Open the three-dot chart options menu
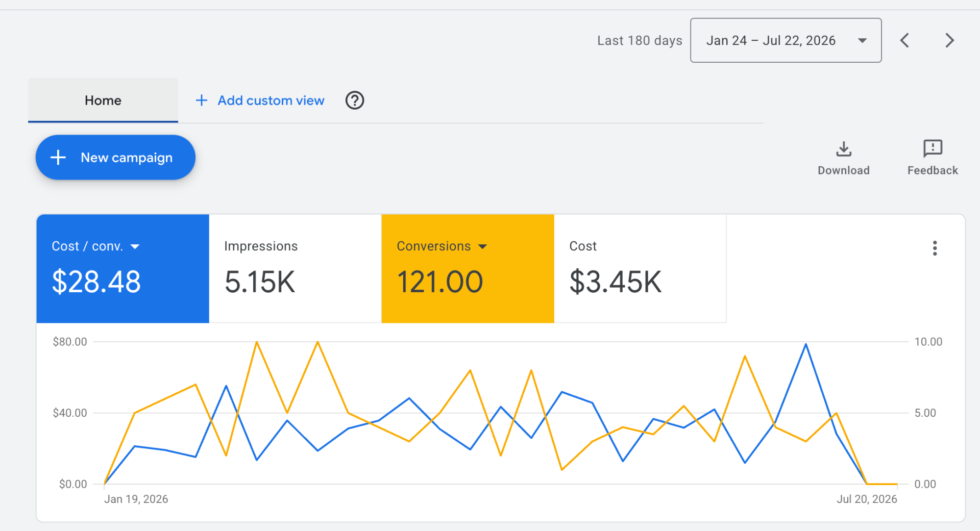 (x=935, y=248)
